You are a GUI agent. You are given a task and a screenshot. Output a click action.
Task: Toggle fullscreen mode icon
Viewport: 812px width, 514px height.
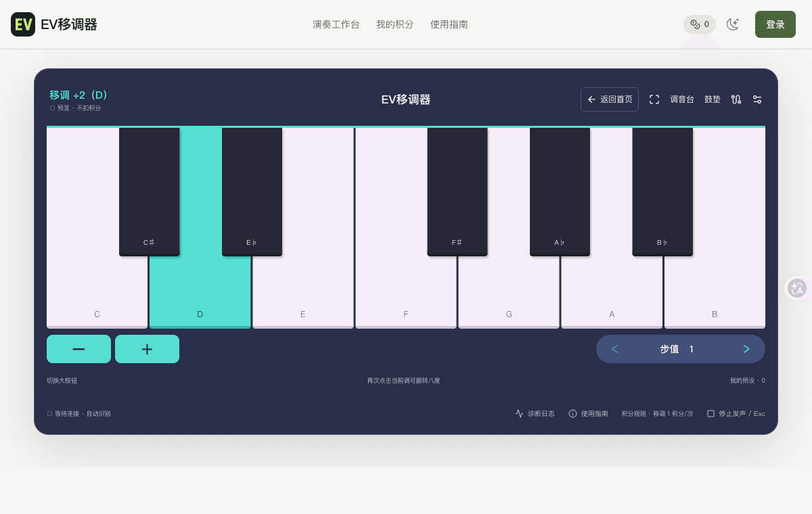tap(654, 99)
